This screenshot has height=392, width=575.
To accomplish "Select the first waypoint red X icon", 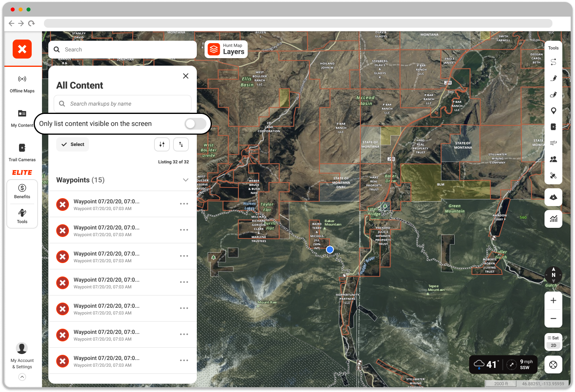I will pyautogui.click(x=62, y=205).
